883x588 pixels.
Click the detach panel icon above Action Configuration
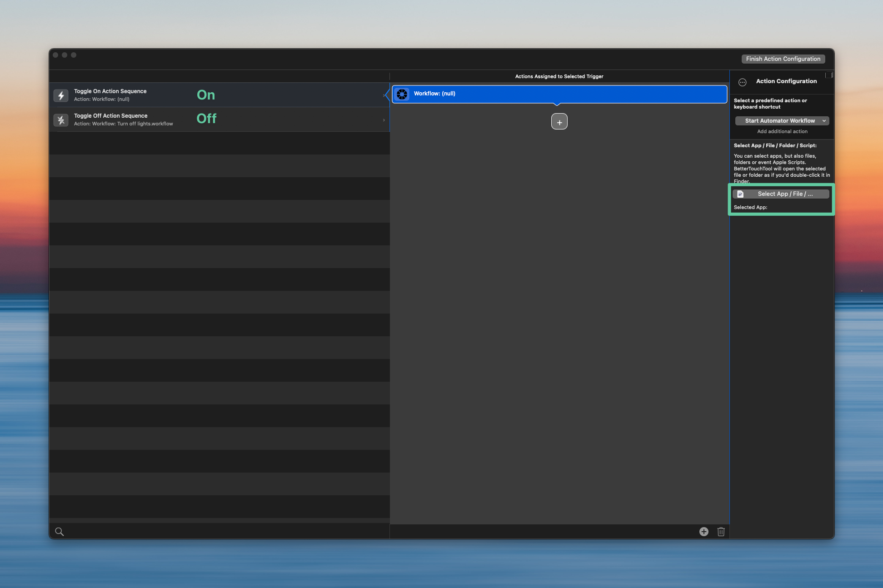(x=828, y=75)
